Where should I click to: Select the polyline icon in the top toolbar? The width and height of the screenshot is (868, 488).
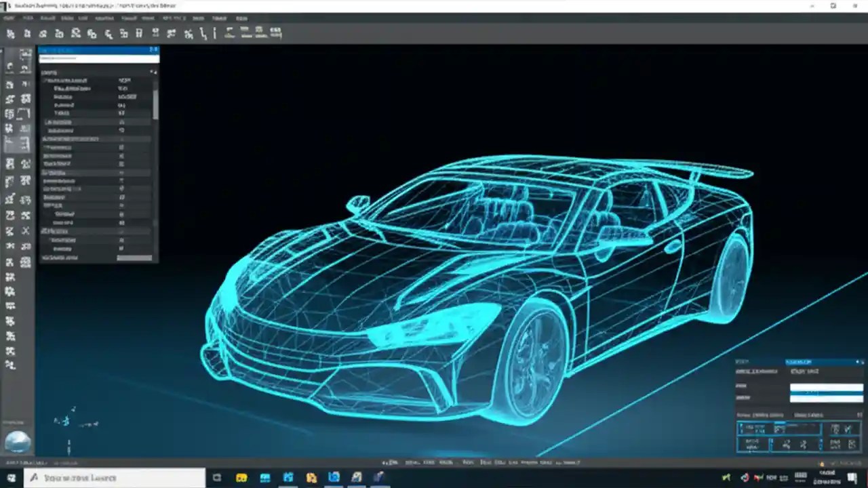click(203, 33)
